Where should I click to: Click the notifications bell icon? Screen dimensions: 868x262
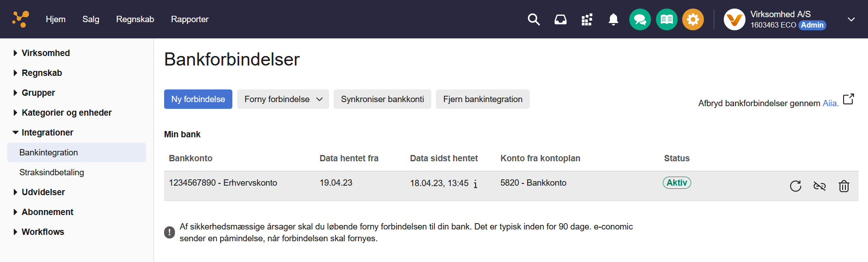613,19
